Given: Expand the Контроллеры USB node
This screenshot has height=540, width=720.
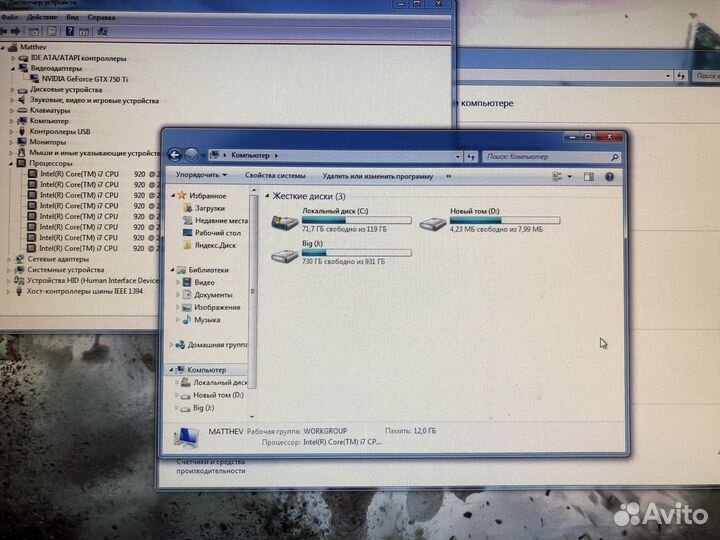Looking at the screenshot, I should [11, 132].
